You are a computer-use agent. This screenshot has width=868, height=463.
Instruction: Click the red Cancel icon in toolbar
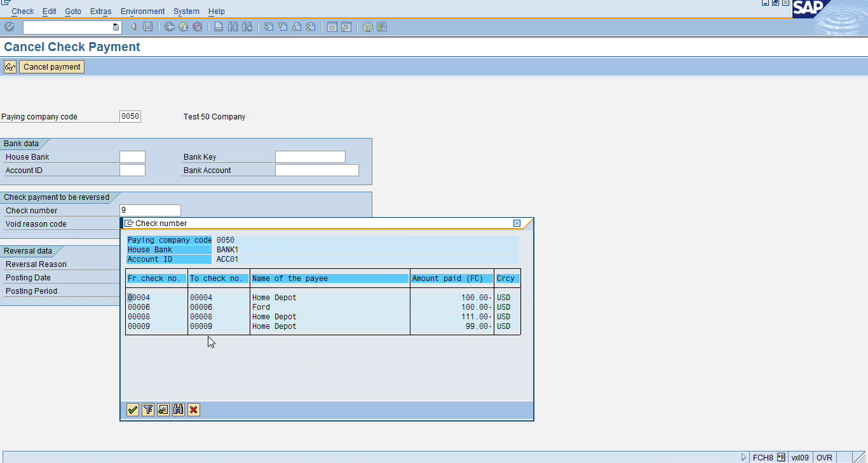coord(198,27)
